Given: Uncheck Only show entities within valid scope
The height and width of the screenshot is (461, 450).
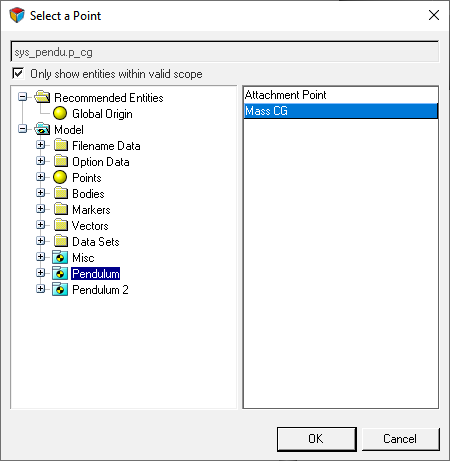Looking at the screenshot, I should click(18, 73).
